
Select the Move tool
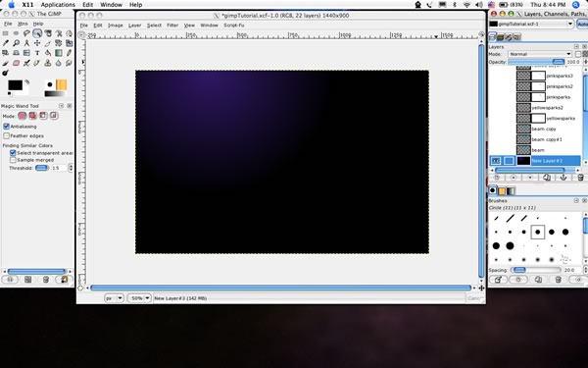click(x=37, y=43)
